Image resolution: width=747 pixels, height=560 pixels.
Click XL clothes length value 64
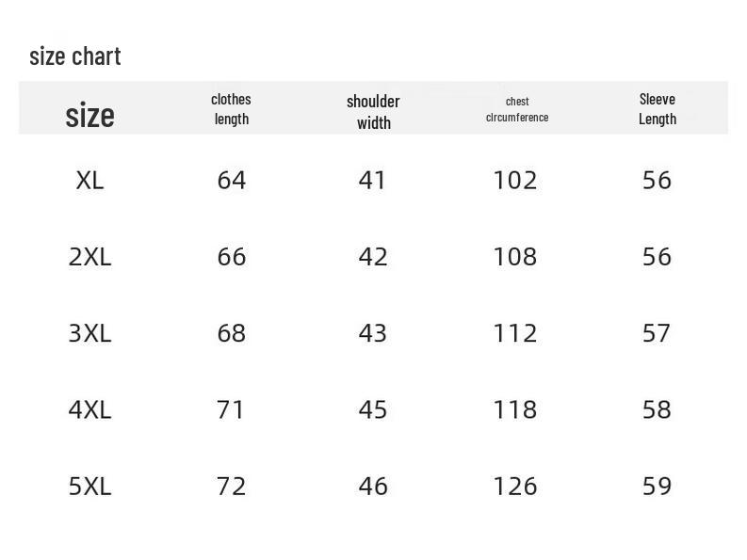(231, 180)
